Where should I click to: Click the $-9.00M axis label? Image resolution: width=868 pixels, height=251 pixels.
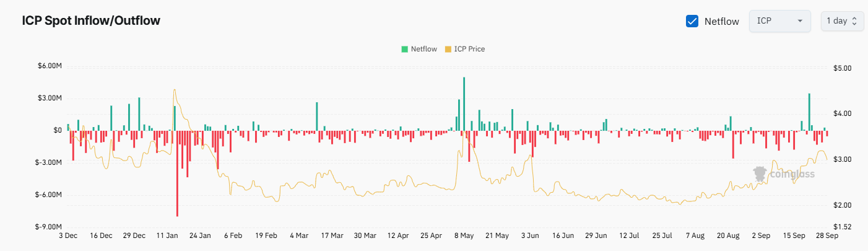click(48, 227)
